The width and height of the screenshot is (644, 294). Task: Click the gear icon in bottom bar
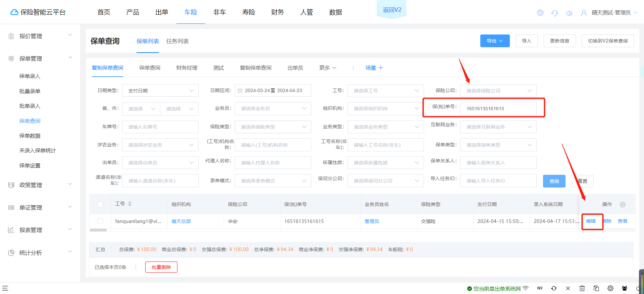(x=610, y=288)
